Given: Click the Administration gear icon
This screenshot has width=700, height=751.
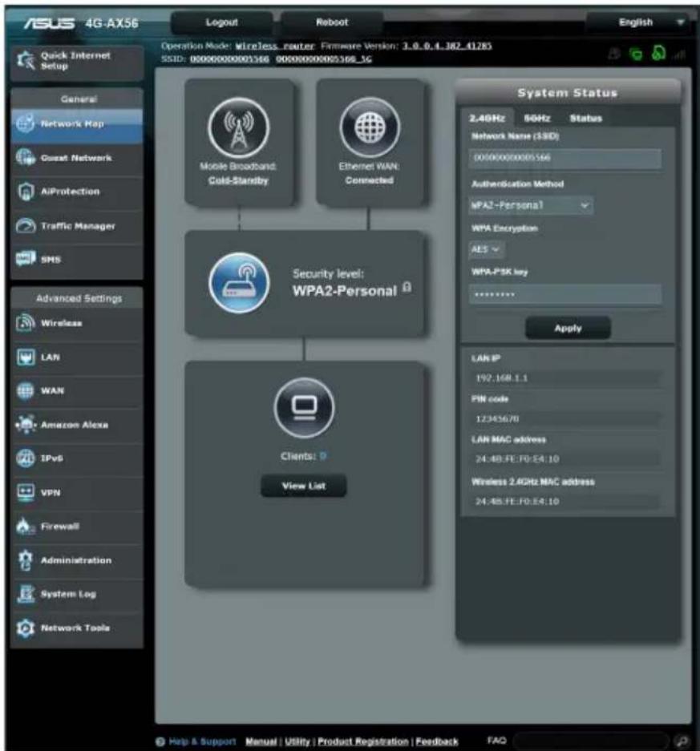Looking at the screenshot, I should point(26,560).
